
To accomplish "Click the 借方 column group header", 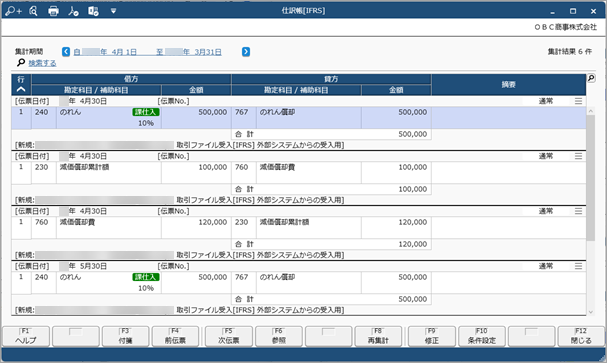I will pyautogui.click(x=131, y=79).
